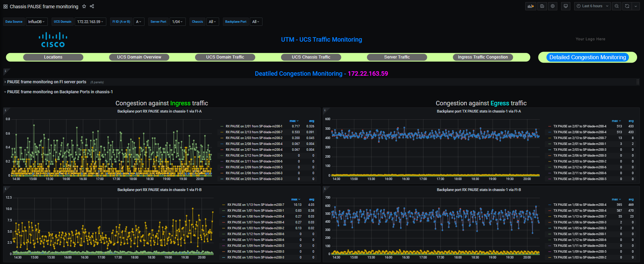Click info icon on FI-B RX PAUSE left panel
Screen dimensions: 644x264
point(6,189)
